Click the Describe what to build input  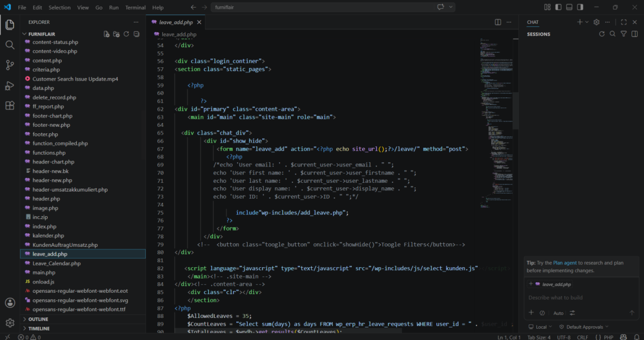581,298
